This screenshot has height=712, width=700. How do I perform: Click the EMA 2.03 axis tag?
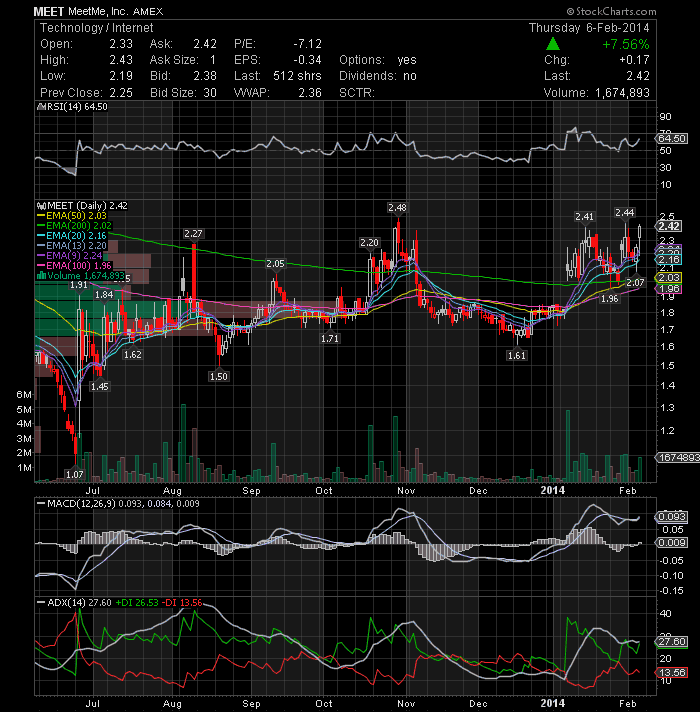pyautogui.click(x=668, y=278)
